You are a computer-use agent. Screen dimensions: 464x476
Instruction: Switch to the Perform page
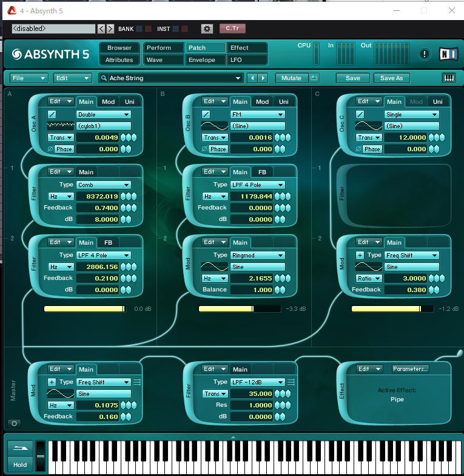tap(164, 47)
